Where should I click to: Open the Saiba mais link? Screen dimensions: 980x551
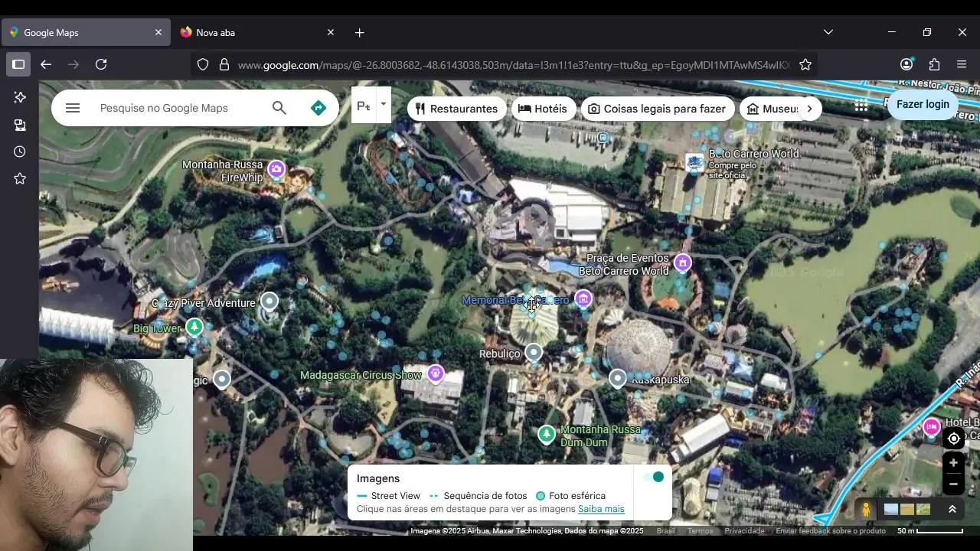pyautogui.click(x=601, y=509)
